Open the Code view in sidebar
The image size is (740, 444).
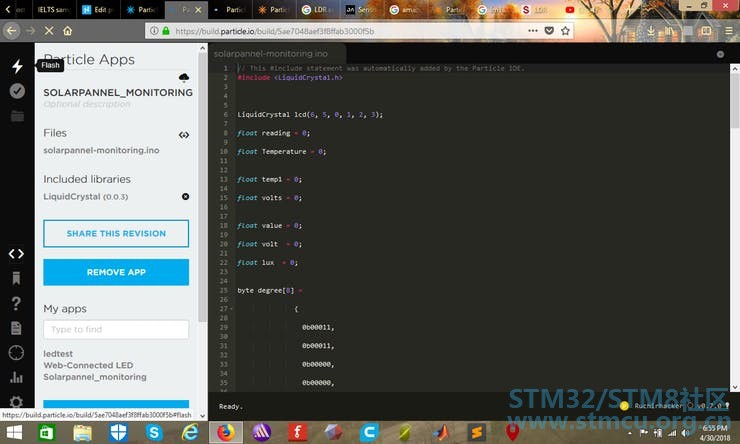16,254
